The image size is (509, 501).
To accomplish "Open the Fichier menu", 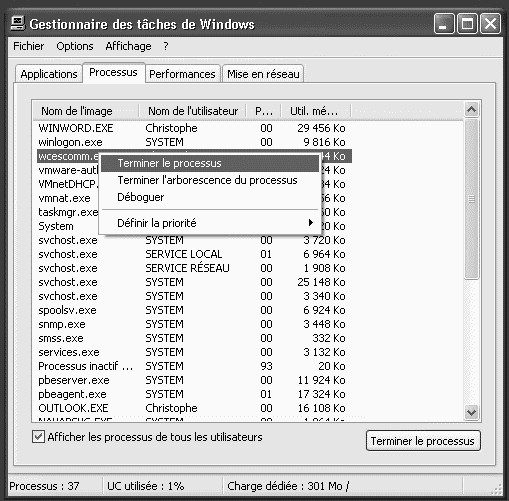I will 28,46.
